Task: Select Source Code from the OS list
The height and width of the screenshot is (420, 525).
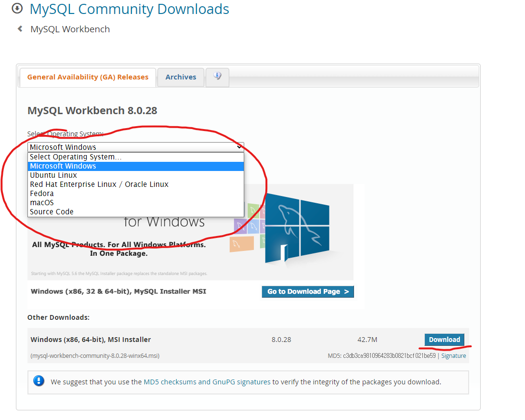Action: (136, 211)
